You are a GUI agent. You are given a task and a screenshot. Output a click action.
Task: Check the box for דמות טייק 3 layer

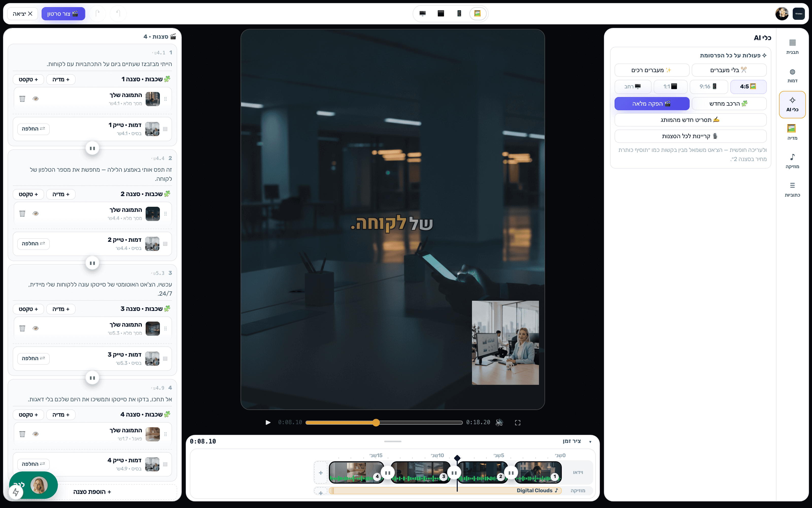pyautogui.click(x=165, y=358)
